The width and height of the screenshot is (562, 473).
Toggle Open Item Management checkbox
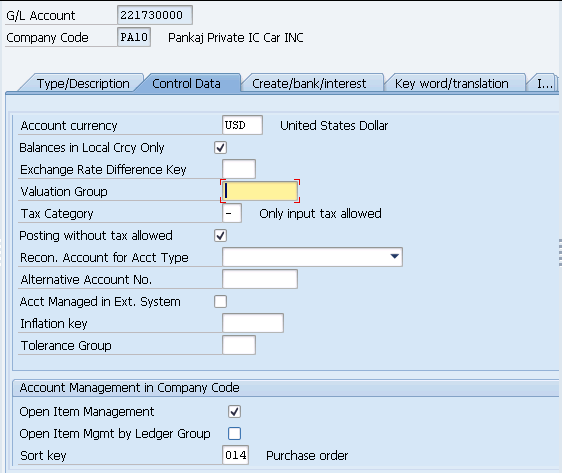click(x=234, y=412)
